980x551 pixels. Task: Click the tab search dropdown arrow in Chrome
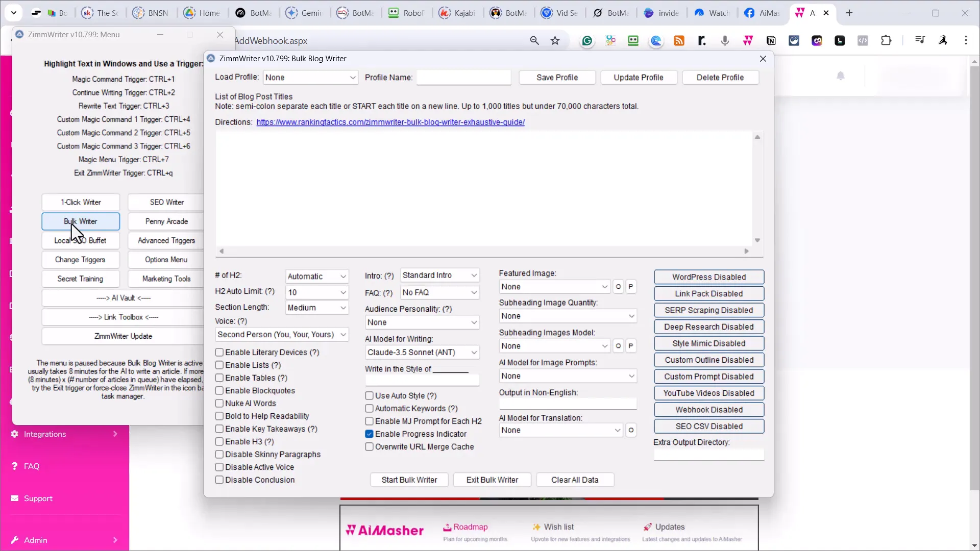(14, 13)
